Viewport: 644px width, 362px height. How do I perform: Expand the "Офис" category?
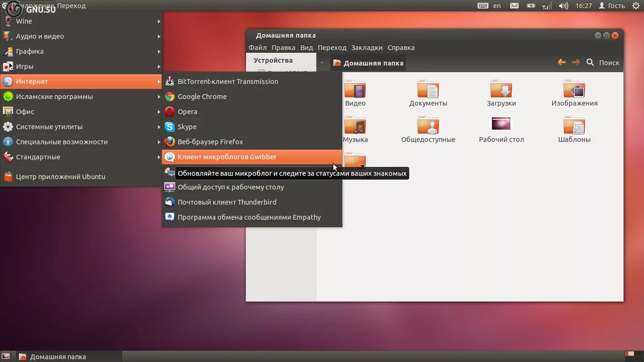point(81,112)
